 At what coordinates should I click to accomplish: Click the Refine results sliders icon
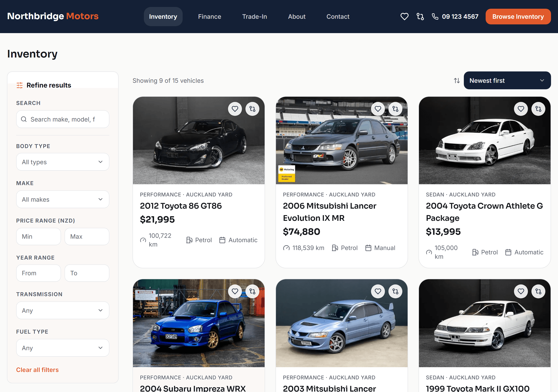point(19,85)
